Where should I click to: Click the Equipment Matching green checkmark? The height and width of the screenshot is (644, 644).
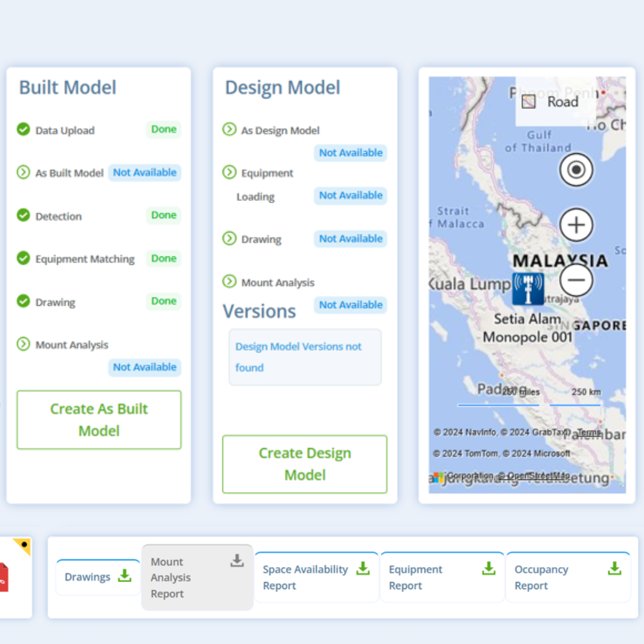click(x=23, y=258)
